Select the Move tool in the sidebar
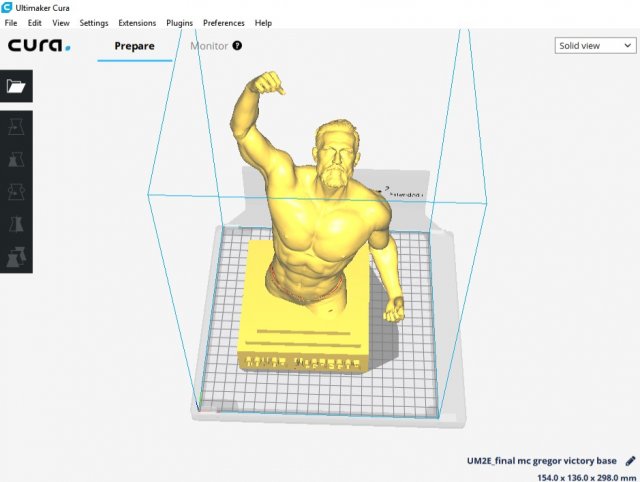 (16, 127)
